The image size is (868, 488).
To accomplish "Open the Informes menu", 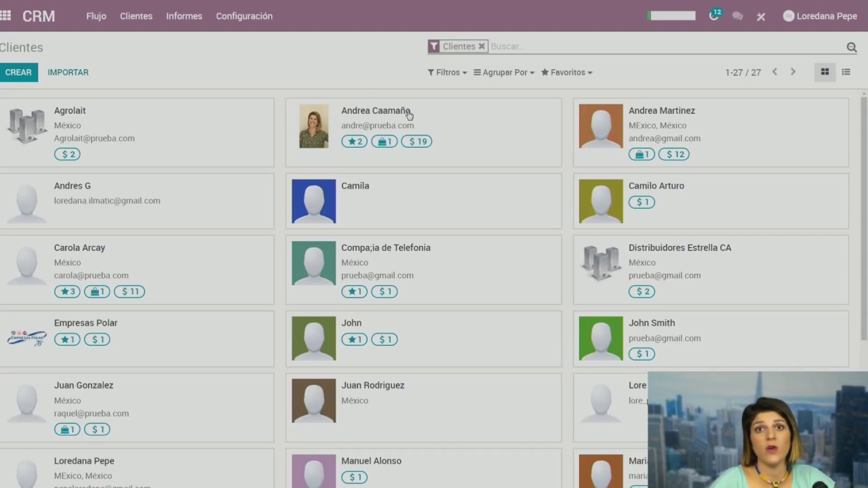I will tap(184, 16).
